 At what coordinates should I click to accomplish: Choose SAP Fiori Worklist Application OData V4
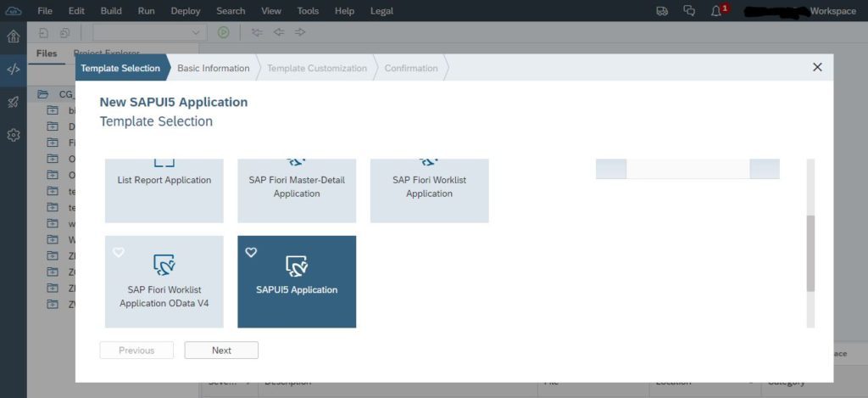point(164,282)
